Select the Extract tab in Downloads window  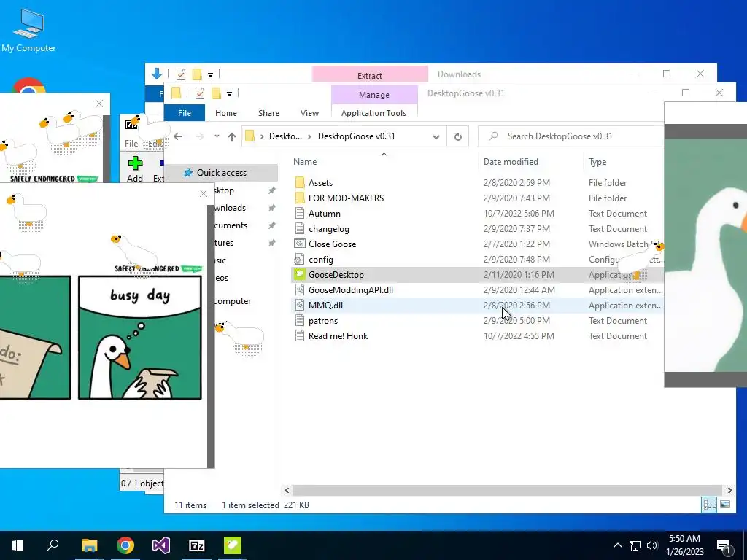coord(370,75)
